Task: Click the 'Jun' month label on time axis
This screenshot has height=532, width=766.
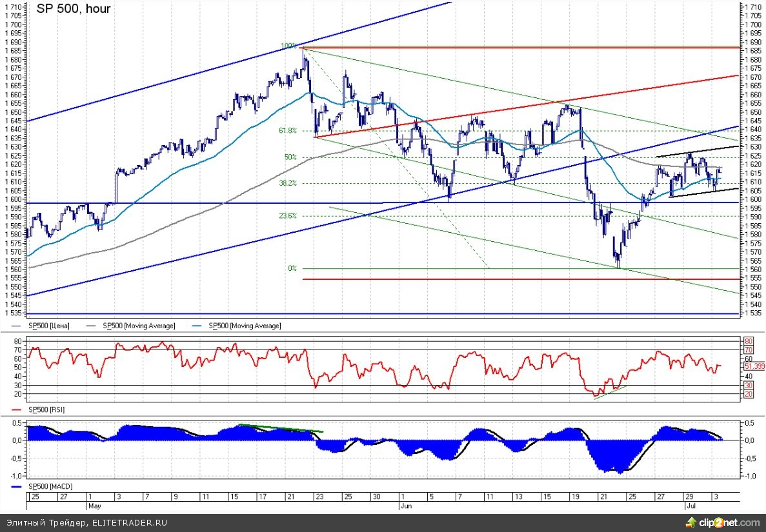Action: 406,506
